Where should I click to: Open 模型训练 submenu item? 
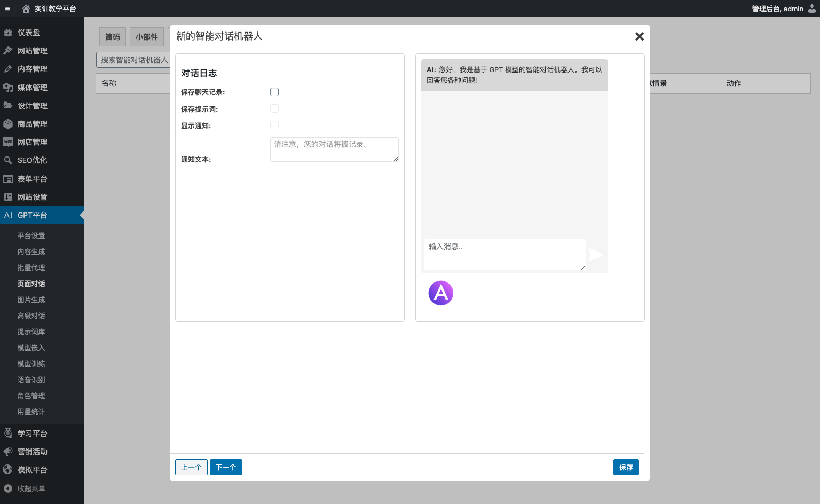coord(31,364)
